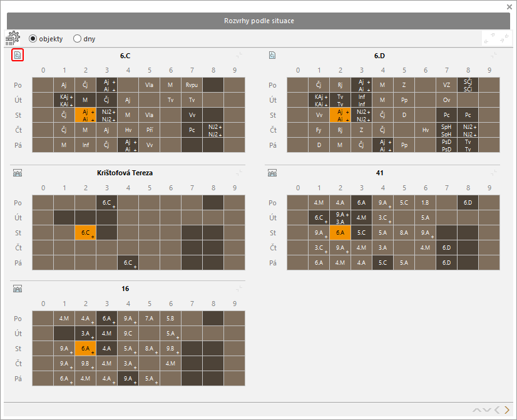Click the Pc lesson in 6.C Thursday
The width and height of the screenshot is (517, 420).
pyautogui.click(x=192, y=130)
